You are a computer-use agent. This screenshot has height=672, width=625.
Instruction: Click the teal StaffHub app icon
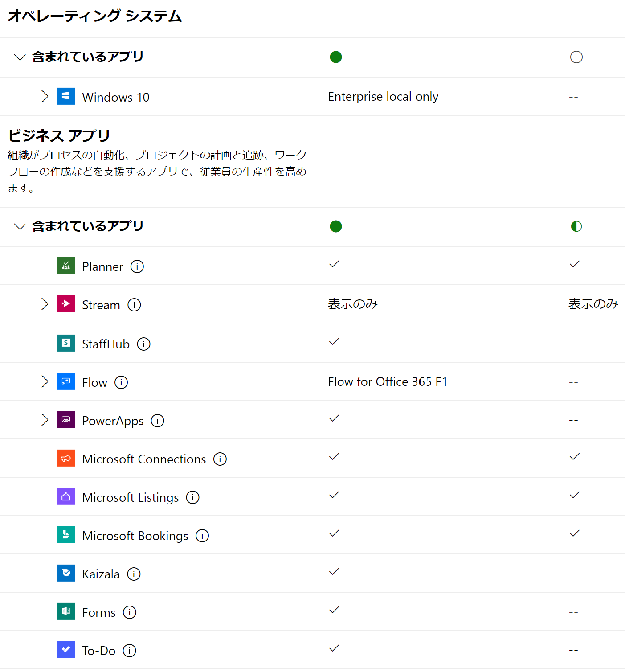[66, 343]
